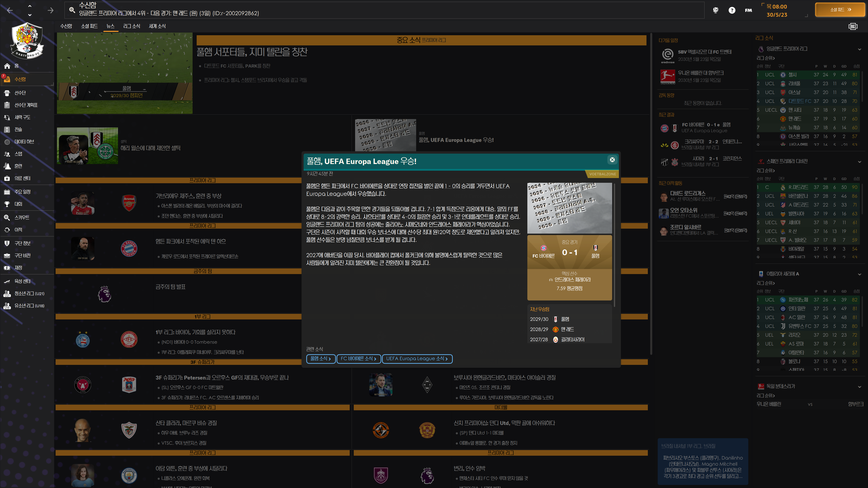Click the 소셜 피드 continue button

(840, 10)
